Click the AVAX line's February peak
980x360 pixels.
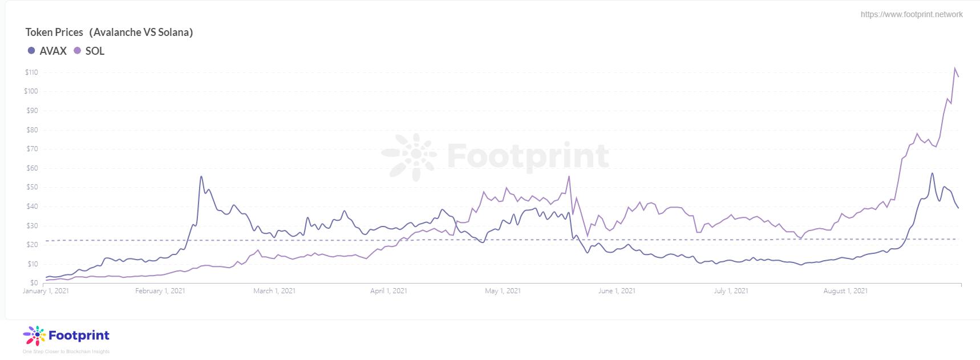[201, 176]
